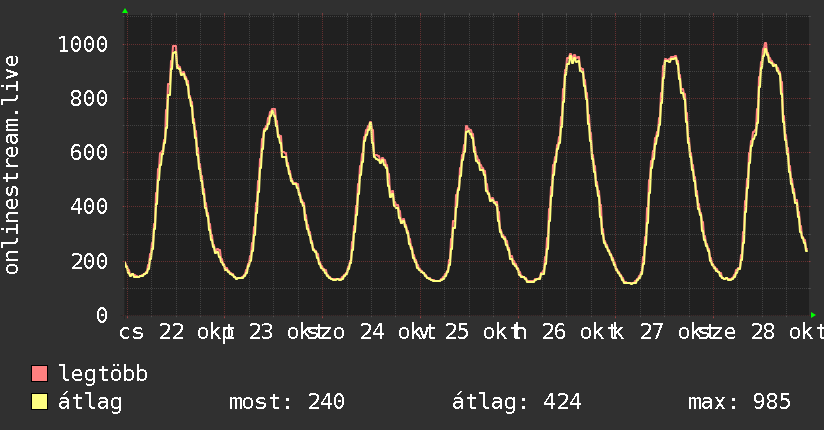This screenshot has height=430, width=824.
Task: Click the 'most: 240' value
Action: (287, 402)
